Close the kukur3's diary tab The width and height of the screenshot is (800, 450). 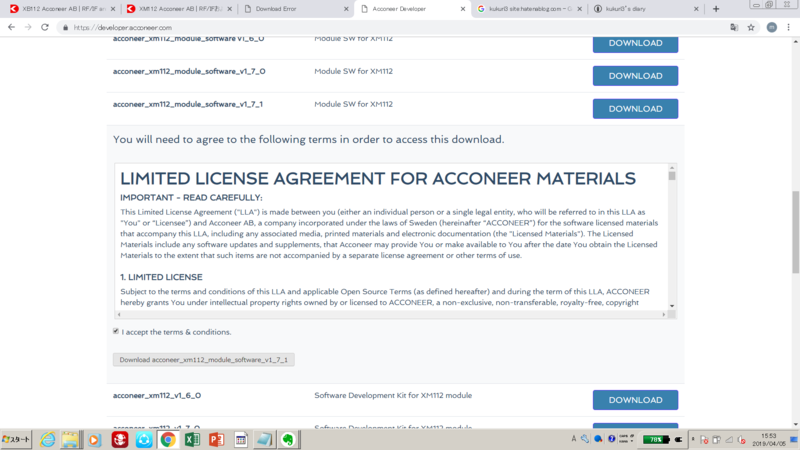point(696,9)
